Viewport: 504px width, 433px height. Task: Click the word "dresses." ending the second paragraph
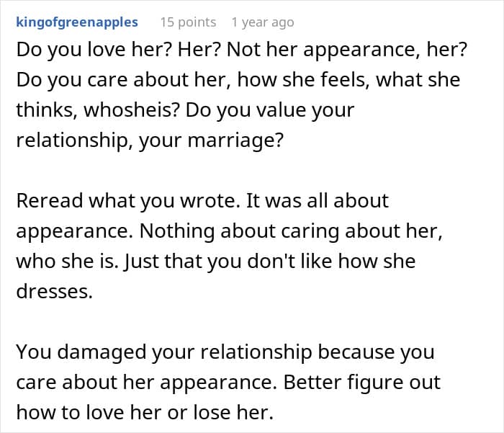(x=54, y=292)
